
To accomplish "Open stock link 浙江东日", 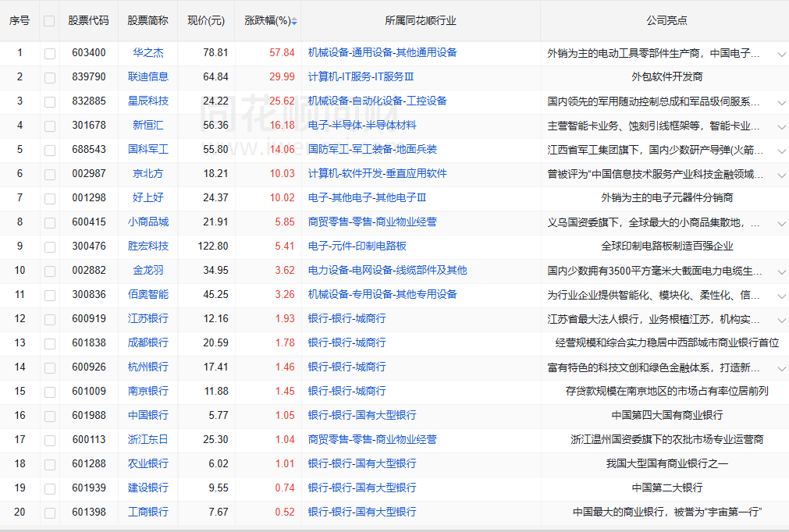I will click(x=148, y=439).
